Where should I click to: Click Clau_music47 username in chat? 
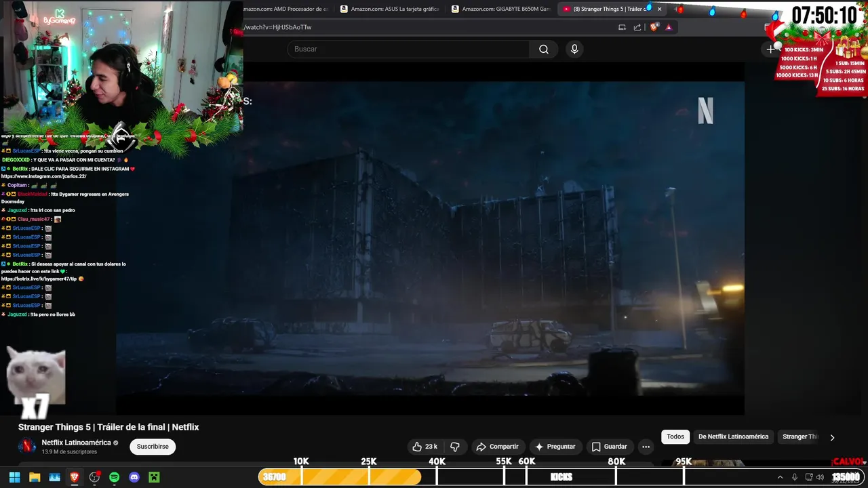point(34,219)
